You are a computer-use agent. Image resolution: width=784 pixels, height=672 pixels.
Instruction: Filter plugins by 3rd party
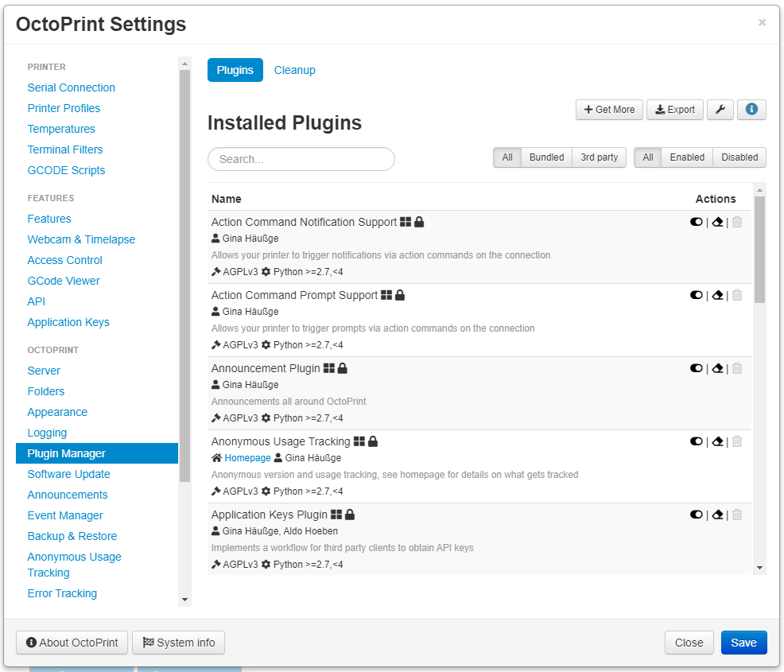pos(599,157)
